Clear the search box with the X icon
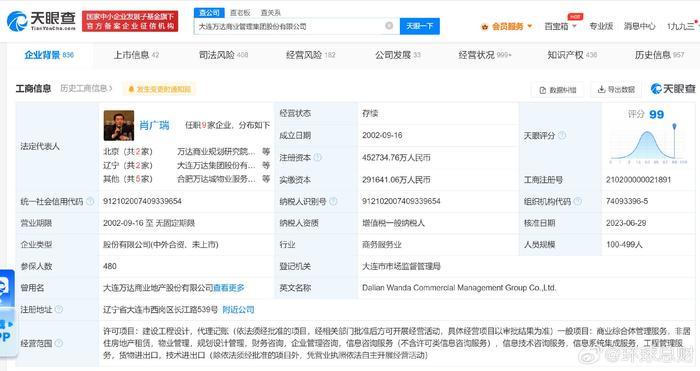Image resolution: width=700 pixels, height=371 pixels. click(389, 26)
